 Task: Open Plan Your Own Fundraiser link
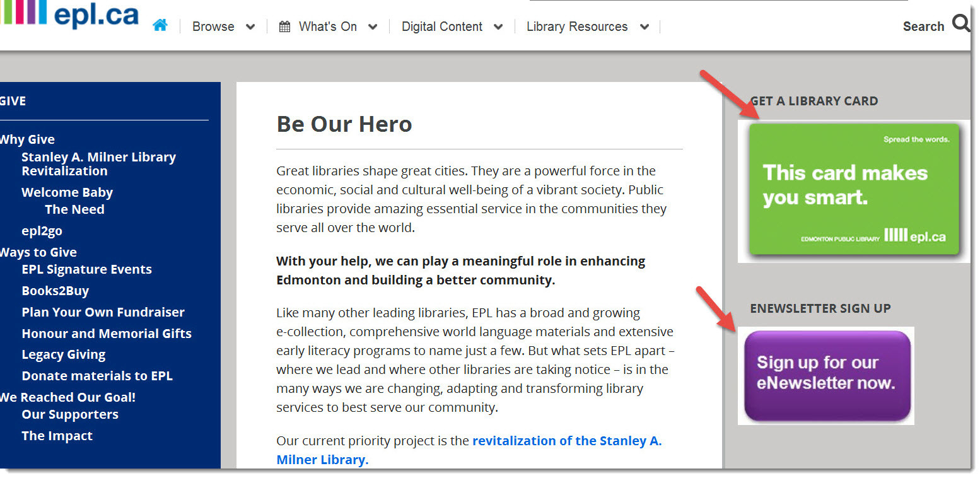(x=103, y=312)
